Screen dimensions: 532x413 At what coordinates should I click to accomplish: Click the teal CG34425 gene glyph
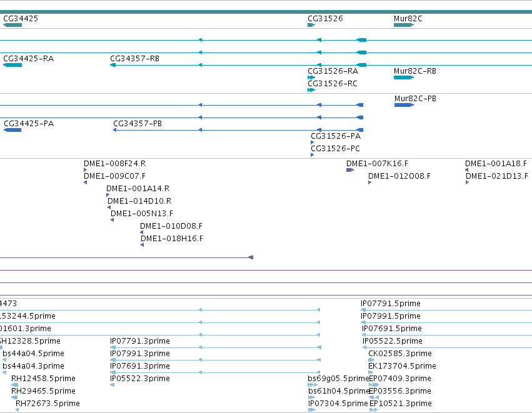(13, 25)
